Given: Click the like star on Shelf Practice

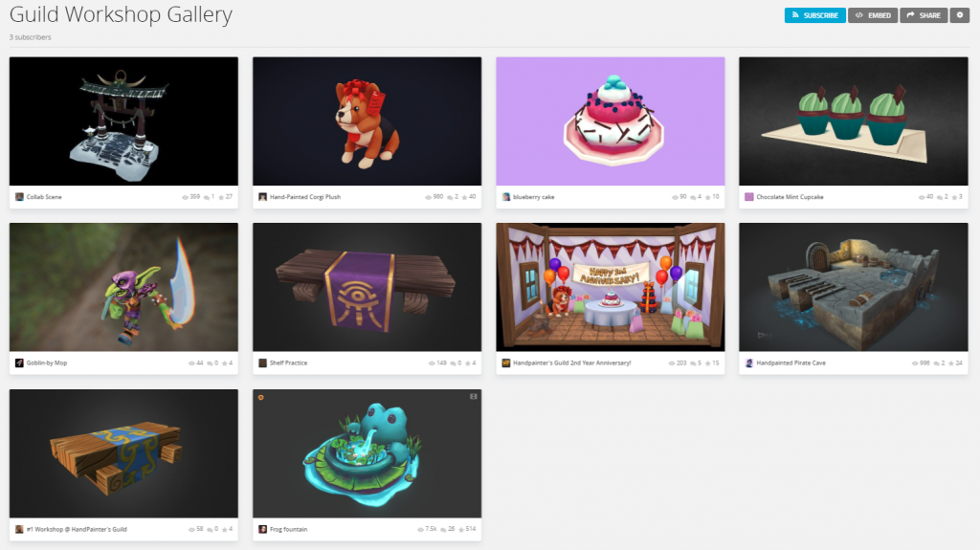Looking at the screenshot, I should [x=468, y=363].
